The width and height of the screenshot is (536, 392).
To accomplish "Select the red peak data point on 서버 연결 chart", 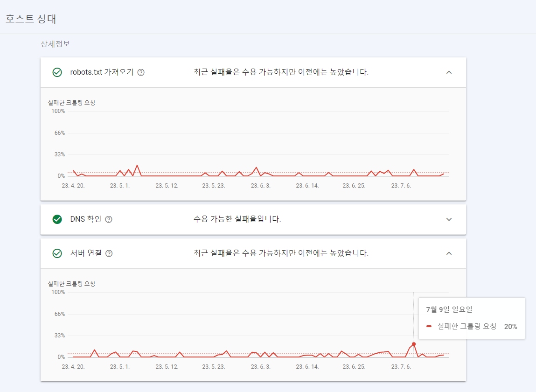I will (x=413, y=344).
